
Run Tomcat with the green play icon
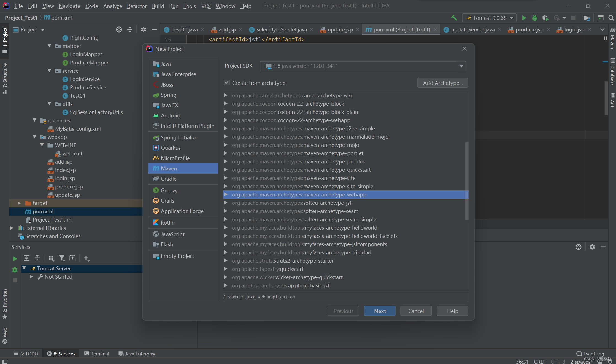tap(524, 18)
